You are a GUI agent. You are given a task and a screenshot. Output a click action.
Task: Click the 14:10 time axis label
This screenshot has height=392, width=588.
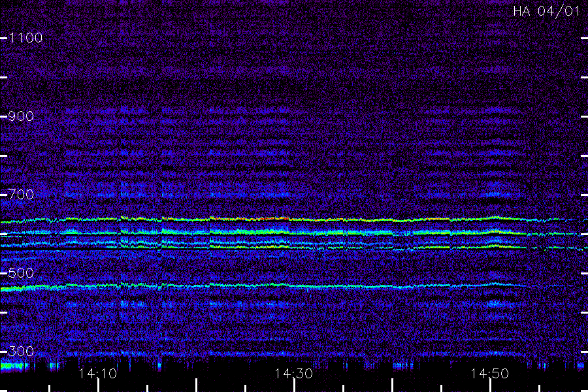[98, 374]
